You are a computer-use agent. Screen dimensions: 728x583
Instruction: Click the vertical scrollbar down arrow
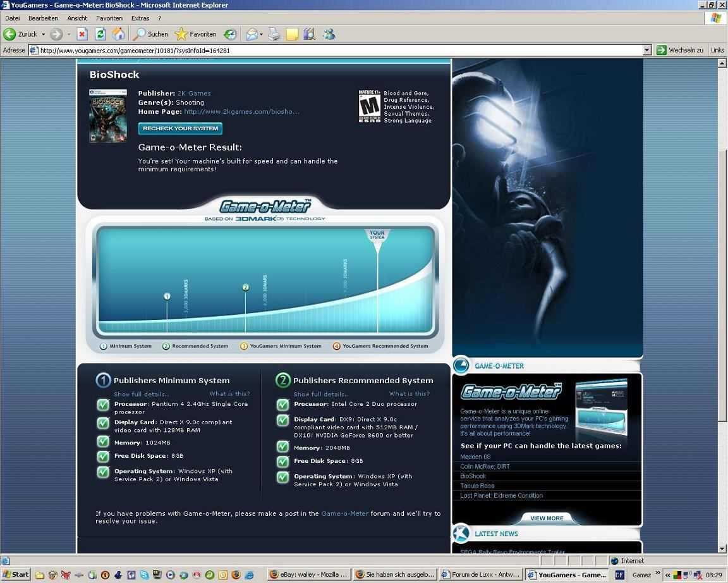(722, 549)
